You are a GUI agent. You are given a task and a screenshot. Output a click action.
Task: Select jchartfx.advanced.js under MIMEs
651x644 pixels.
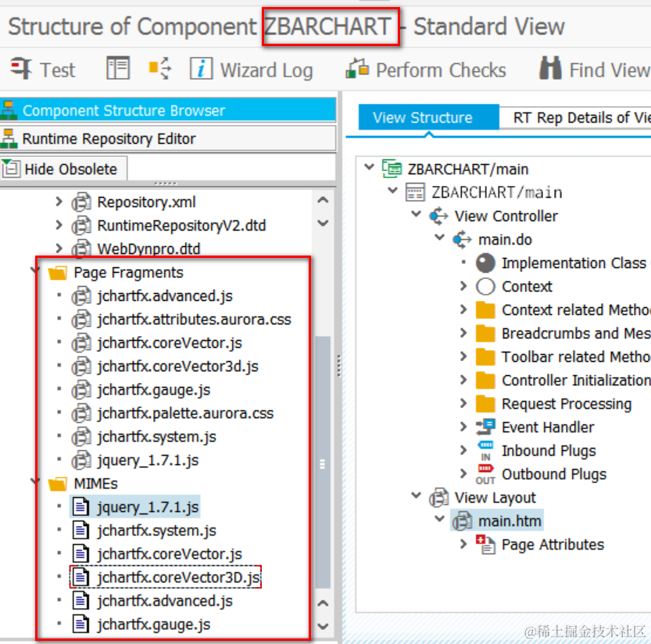(164, 601)
